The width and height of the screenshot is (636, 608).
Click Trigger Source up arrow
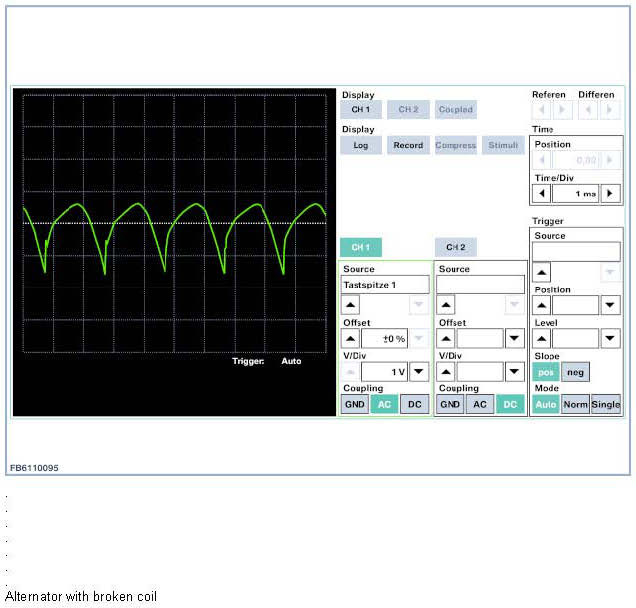click(541, 272)
